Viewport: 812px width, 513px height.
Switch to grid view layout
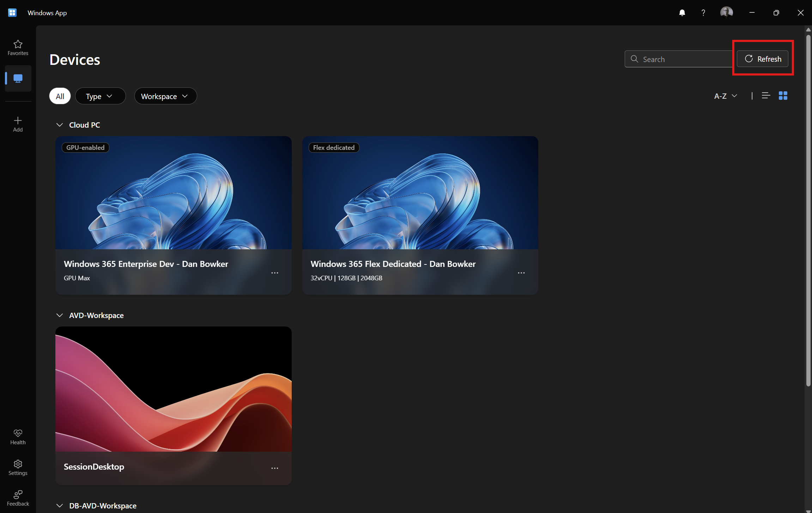[783, 96]
